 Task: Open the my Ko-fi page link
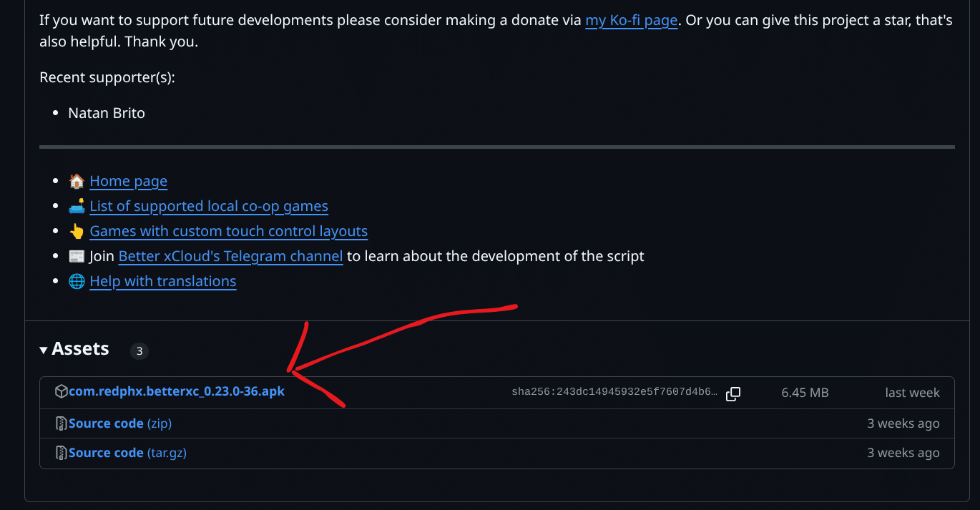[x=631, y=20]
